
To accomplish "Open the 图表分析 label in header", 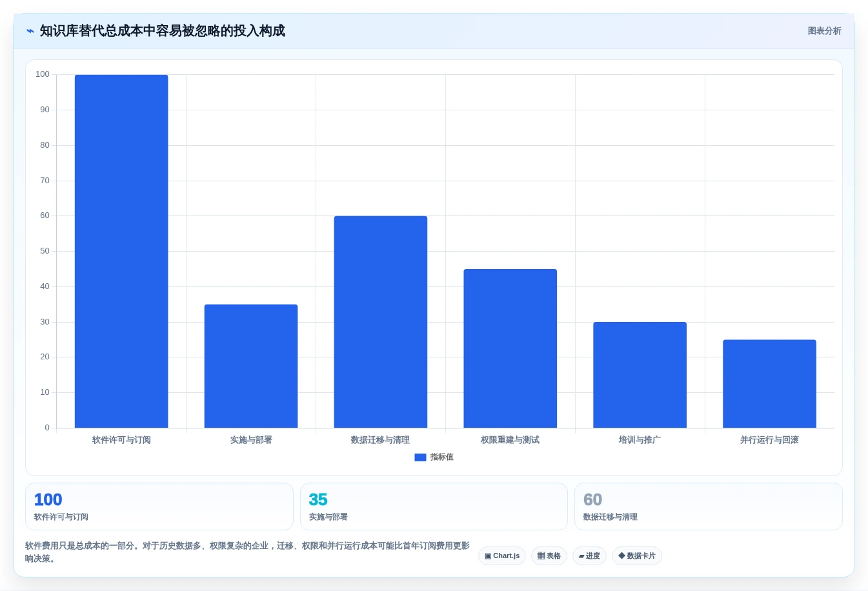I will click(824, 31).
